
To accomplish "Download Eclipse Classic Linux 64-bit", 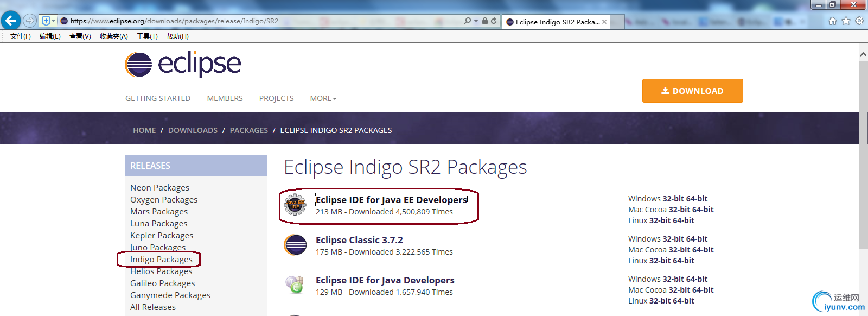I will click(684, 261).
